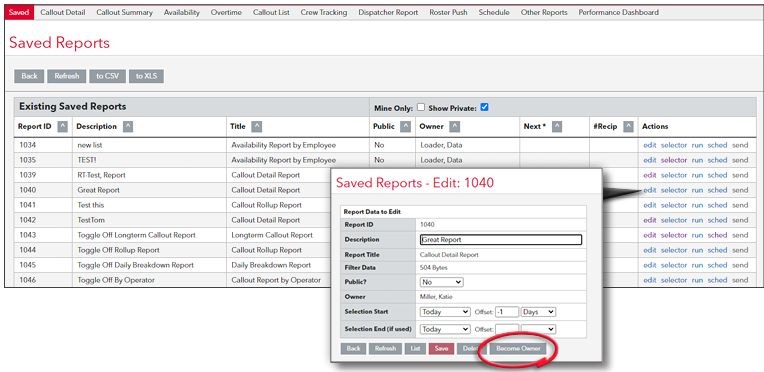The image size is (764, 372).
Task: Open the Public? dropdown in edit dialog
Action: click(x=441, y=282)
